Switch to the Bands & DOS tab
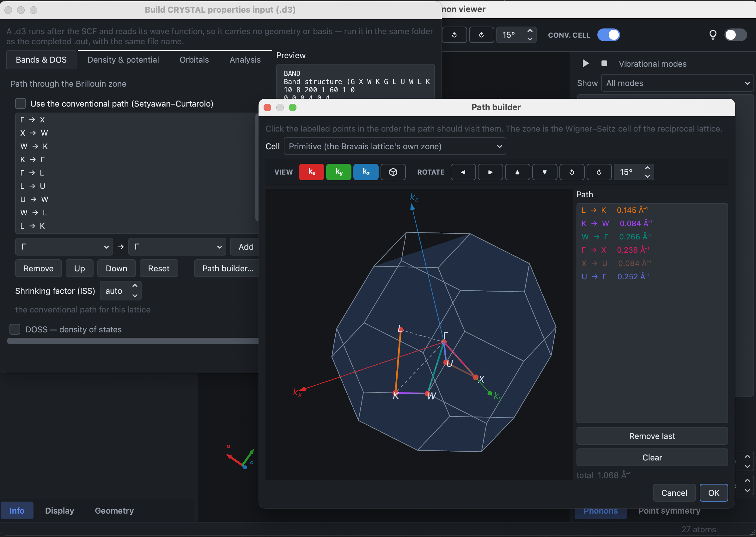This screenshot has height=537, width=756. tap(41, 59)
